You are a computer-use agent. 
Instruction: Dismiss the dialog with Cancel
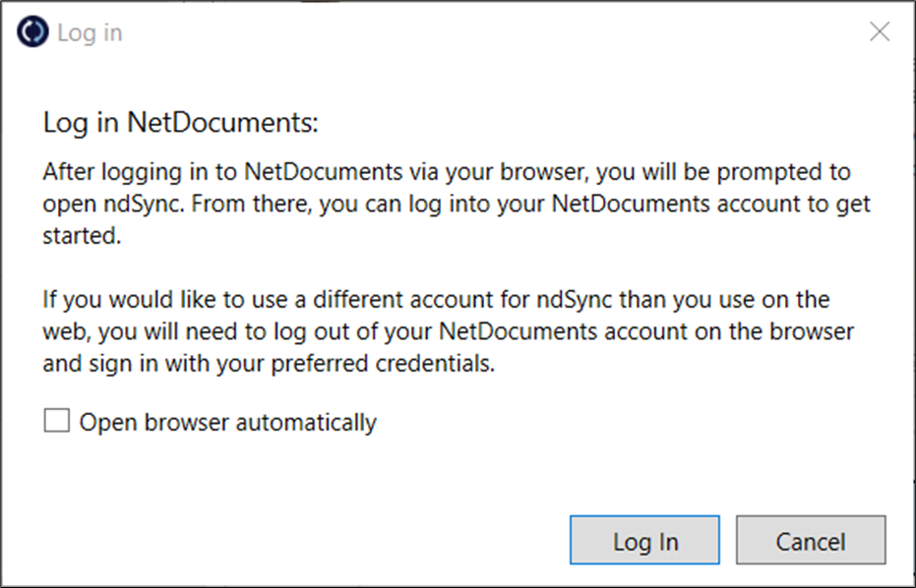(x=811, y=540)
